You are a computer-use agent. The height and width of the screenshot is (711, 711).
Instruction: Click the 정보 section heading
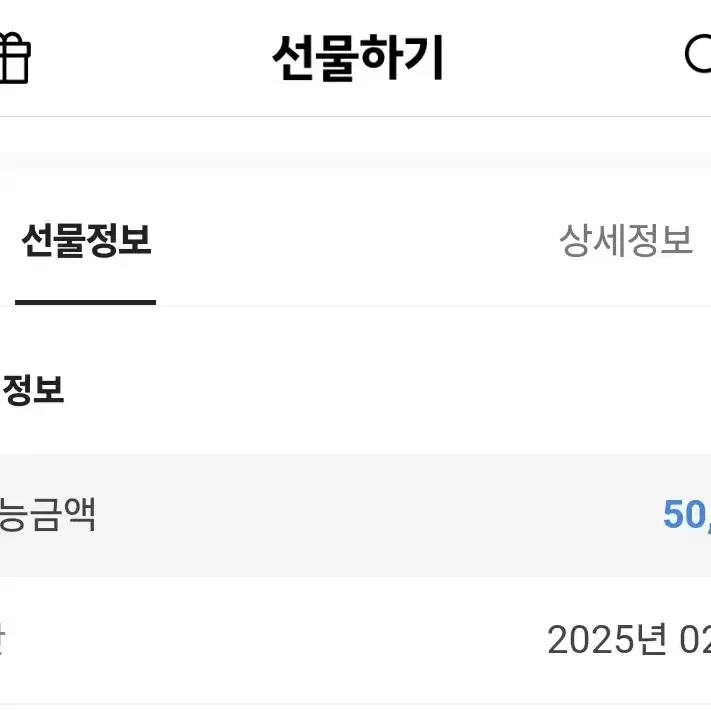click(32, 390)
